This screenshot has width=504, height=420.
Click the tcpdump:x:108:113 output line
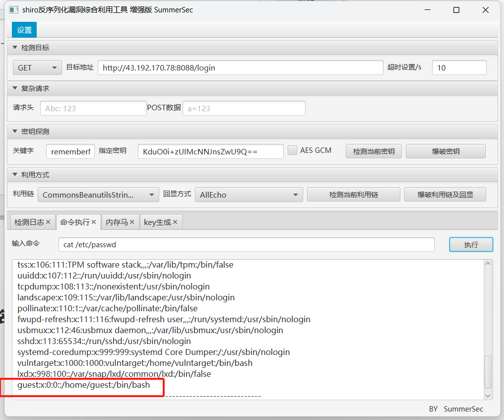point(114,286)
